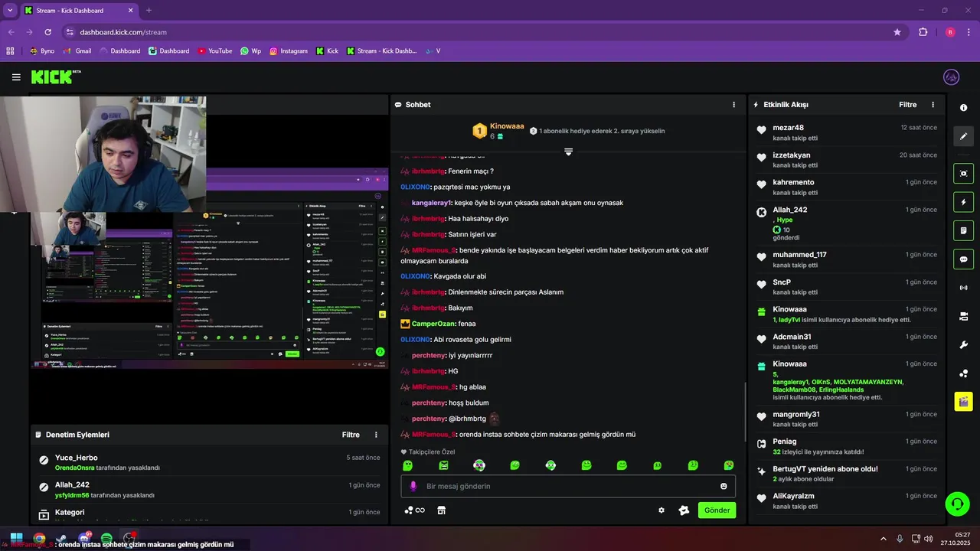Click CamperOzan username in chat
This screenshot has width=980, height=551.
pos(433,324)
